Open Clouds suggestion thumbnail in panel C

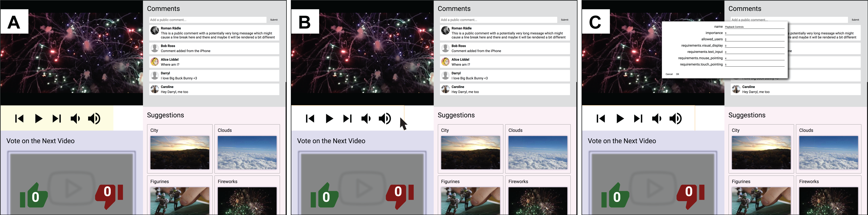pos(829,153)
